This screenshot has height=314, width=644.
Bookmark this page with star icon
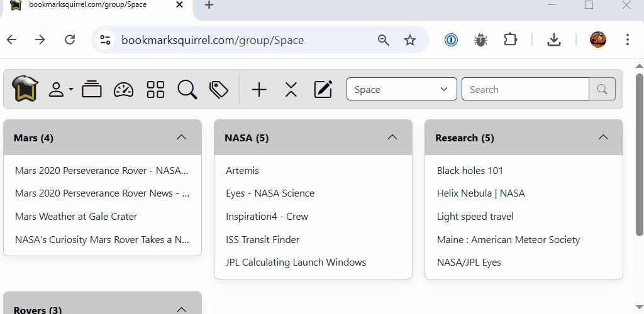point(410,40)
